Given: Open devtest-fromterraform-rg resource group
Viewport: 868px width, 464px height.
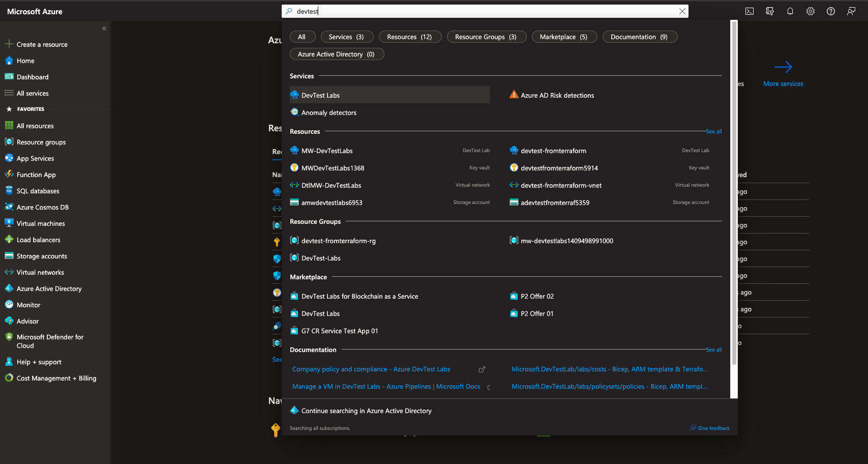Looking at the screenshot, I should point(338,241).
